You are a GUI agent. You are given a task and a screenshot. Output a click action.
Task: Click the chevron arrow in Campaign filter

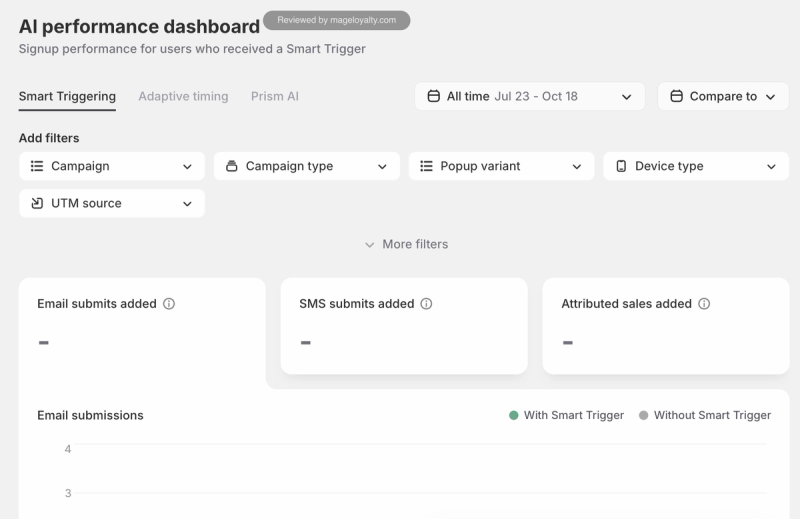tap(187, 167)
